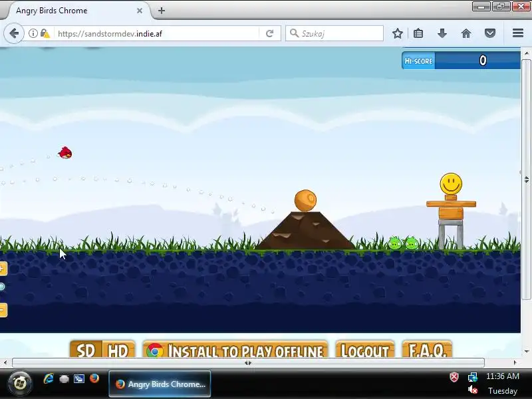532x399 pixels.
Task: Click the Logout button
Action: pyautogui.click(x=364, y=350)
